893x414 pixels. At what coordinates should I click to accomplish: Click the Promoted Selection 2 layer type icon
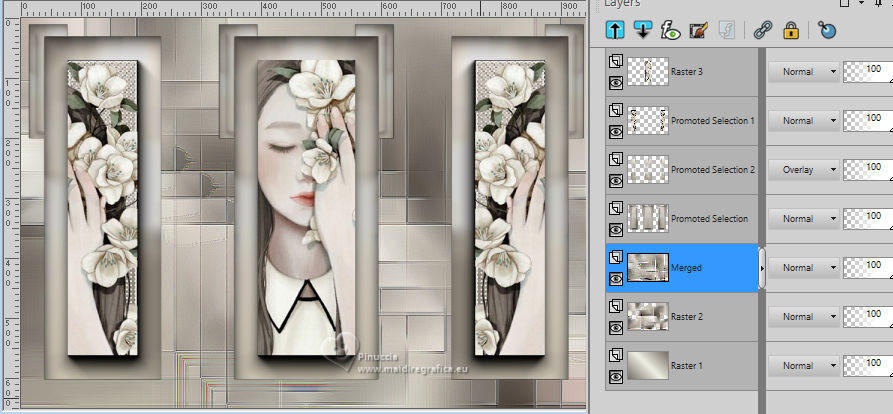(x=616, y=159)
